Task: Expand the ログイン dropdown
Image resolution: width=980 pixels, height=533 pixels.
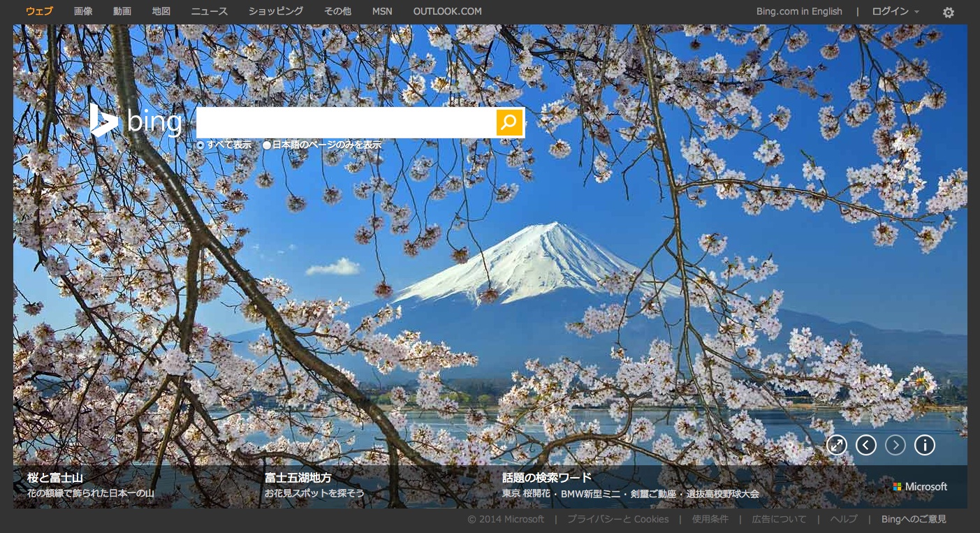Action: pos(896,11)
